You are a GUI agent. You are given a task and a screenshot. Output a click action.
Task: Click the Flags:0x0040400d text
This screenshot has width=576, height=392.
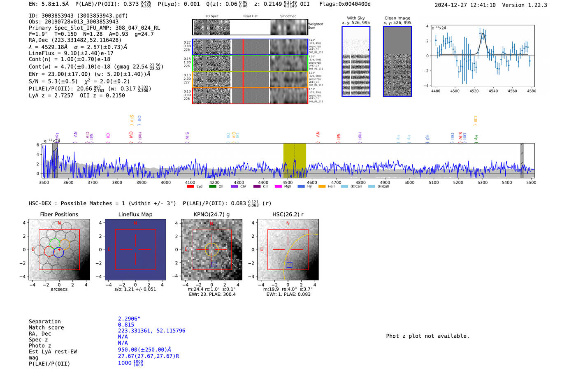pyautogui.click(x=345, y=4)
